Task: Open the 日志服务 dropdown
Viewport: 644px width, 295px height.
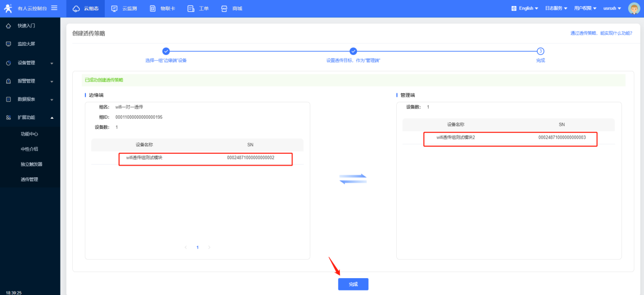Action: point(556,8)
